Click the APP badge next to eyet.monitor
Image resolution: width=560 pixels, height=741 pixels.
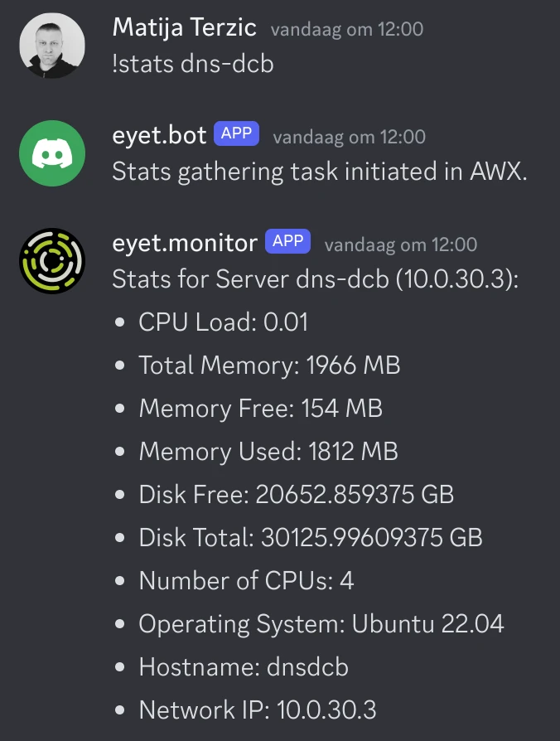(287, 241)
